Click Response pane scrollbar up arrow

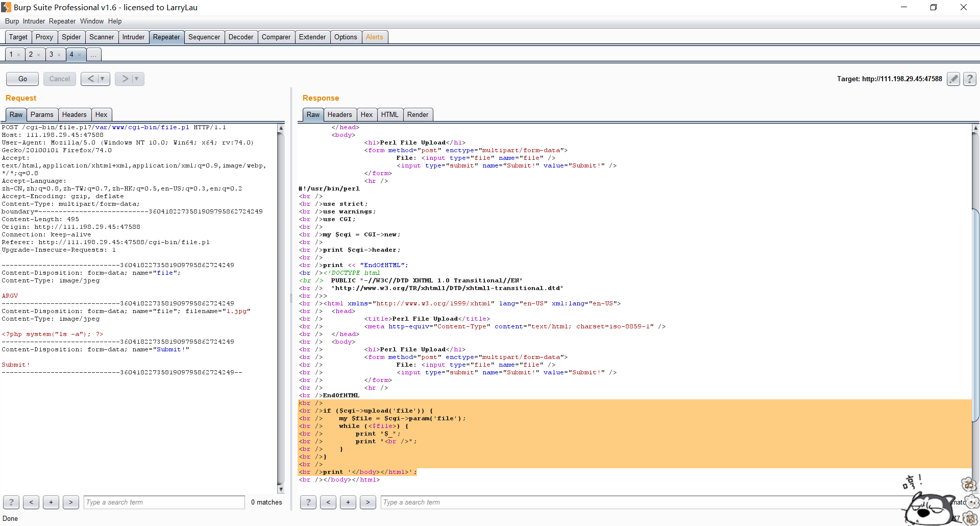pyautogui.click(x=975, y=128)
